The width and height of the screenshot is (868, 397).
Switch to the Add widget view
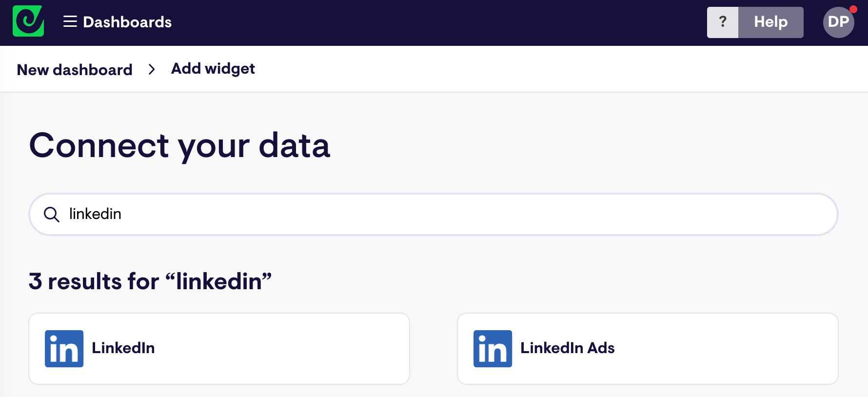point(213,69)
